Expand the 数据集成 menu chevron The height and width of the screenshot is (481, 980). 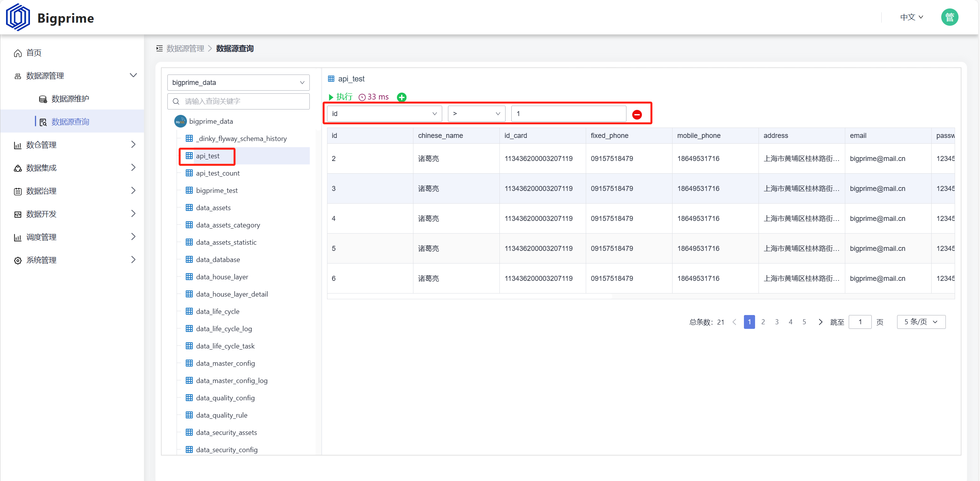[x=133, y=168]
